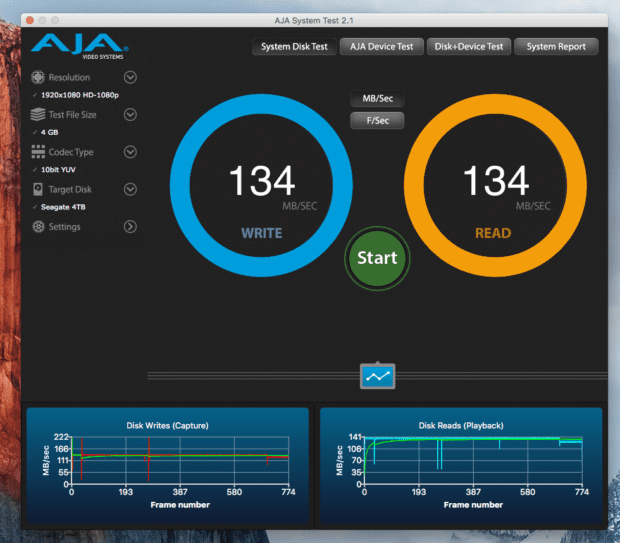Switch units to MB/Sec
This screenshot has height=543, width=620.
coord(377,100)
